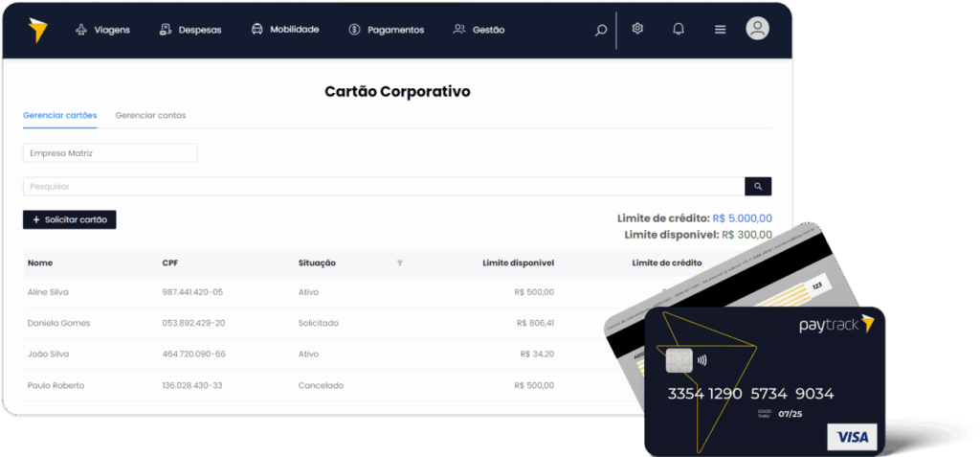
Task: Click the Limite disponível total R$ 300,00
Action: click(x=746, y=235)
